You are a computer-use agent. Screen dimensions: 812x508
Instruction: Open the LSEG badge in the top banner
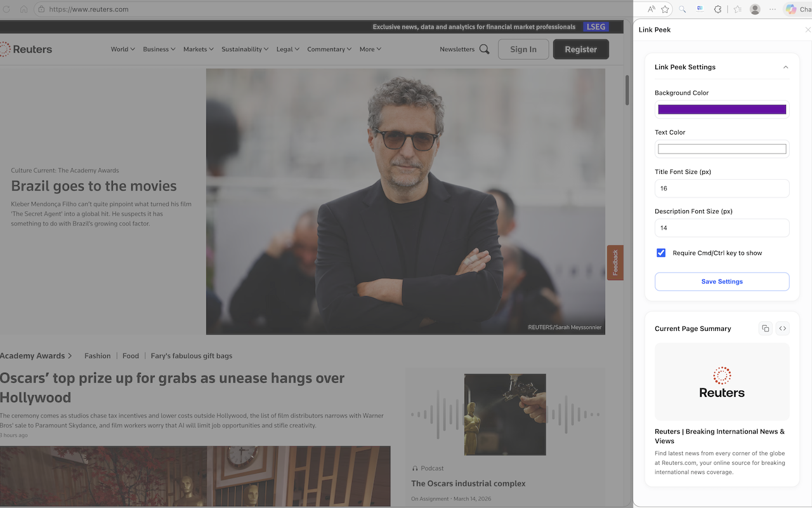(596, 27)
